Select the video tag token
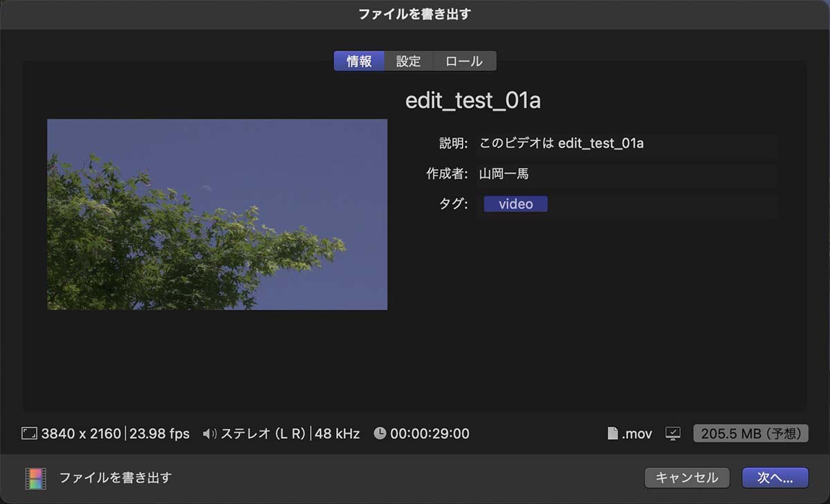 click(x=515, y=204)
